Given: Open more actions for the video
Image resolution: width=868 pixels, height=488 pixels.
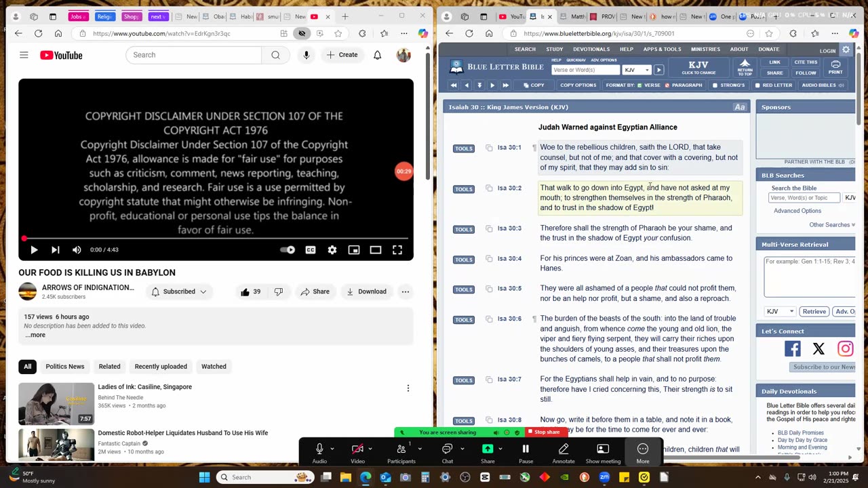Looking at the screenshot, I should tap(405, 291).
